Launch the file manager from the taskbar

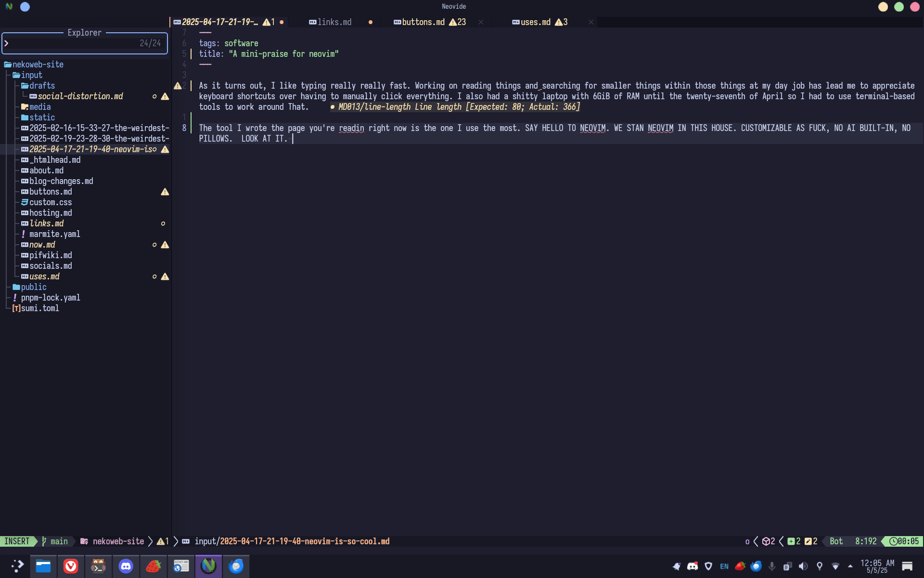tap(43, 566)
